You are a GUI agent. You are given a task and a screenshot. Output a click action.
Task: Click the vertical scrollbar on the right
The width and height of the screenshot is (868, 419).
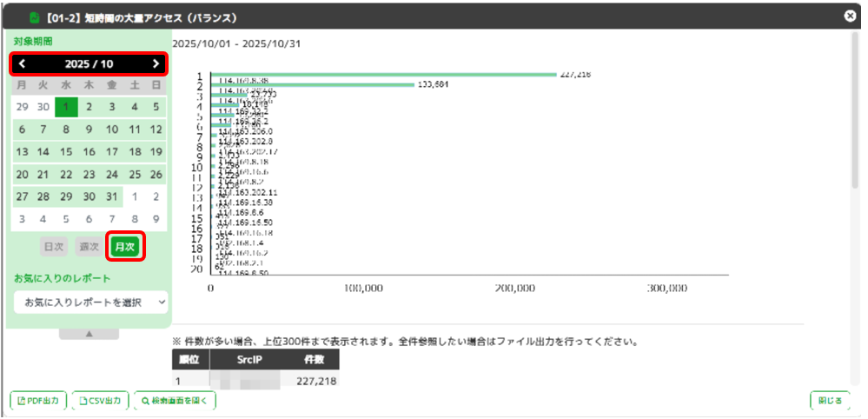pos(855,174)
